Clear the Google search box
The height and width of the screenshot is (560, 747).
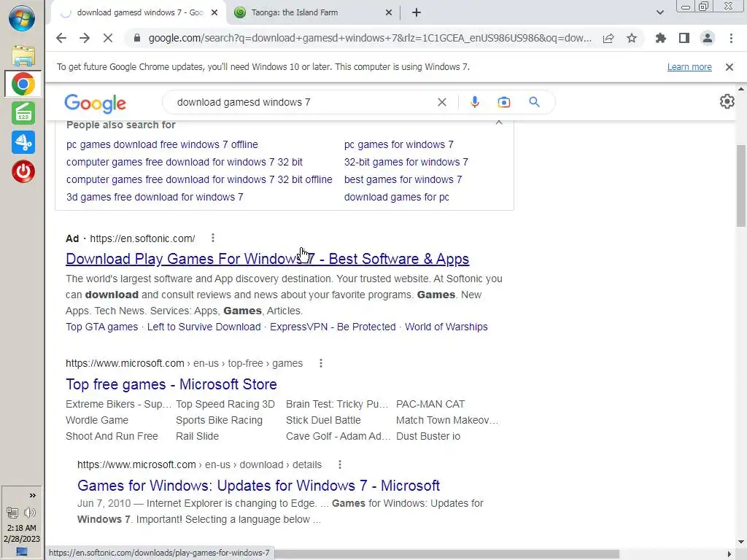(x=442, y=102)
